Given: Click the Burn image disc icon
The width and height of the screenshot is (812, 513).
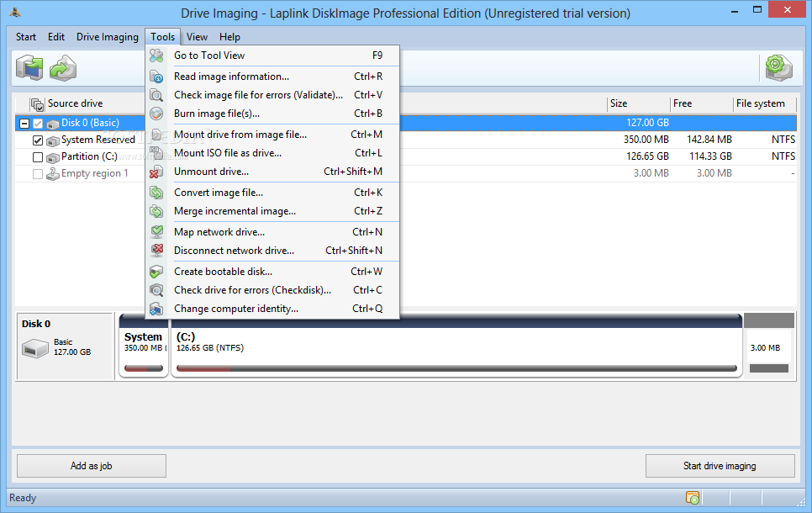Looking at the screenshot, I should click(156, 114).
